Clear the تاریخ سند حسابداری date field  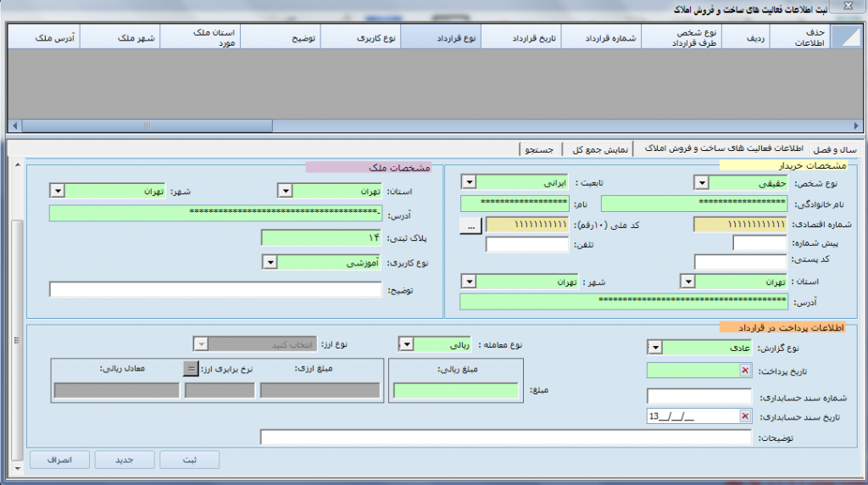tap(744, 416)
